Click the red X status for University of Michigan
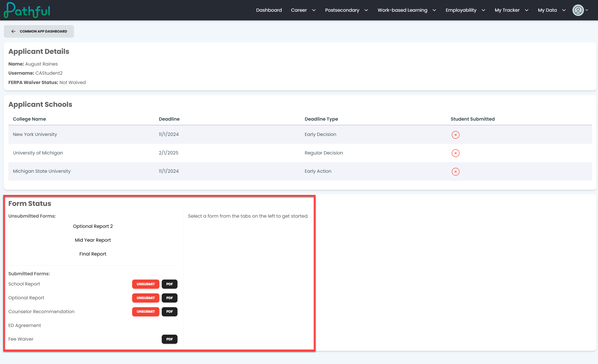 click(455, 153)
